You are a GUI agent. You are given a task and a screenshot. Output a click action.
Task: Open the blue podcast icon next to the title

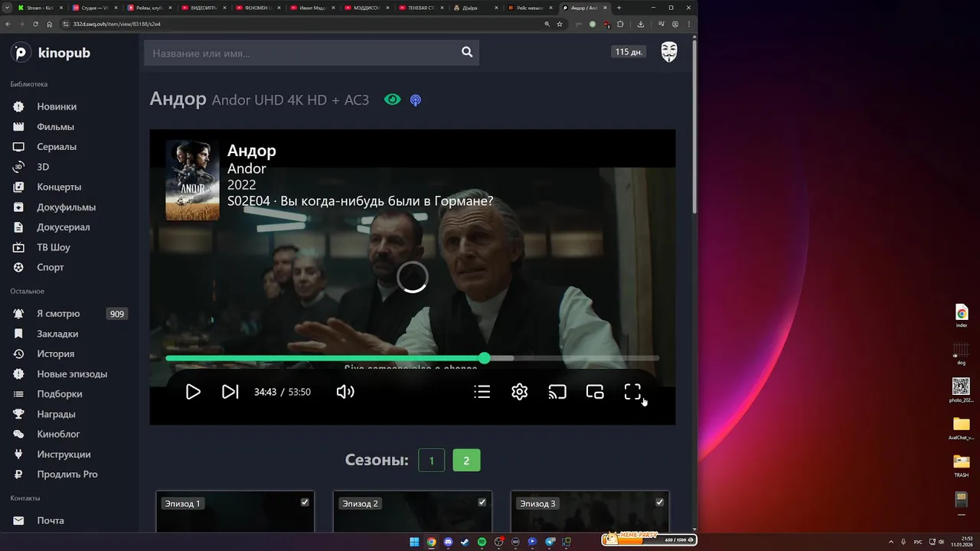click(416, 100)
